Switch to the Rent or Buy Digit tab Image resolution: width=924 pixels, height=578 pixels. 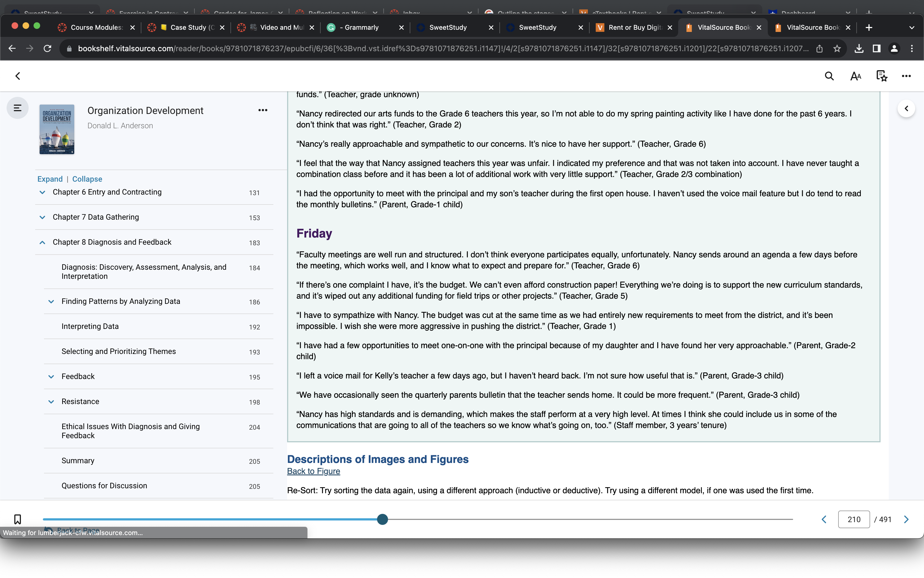(635, 28)
